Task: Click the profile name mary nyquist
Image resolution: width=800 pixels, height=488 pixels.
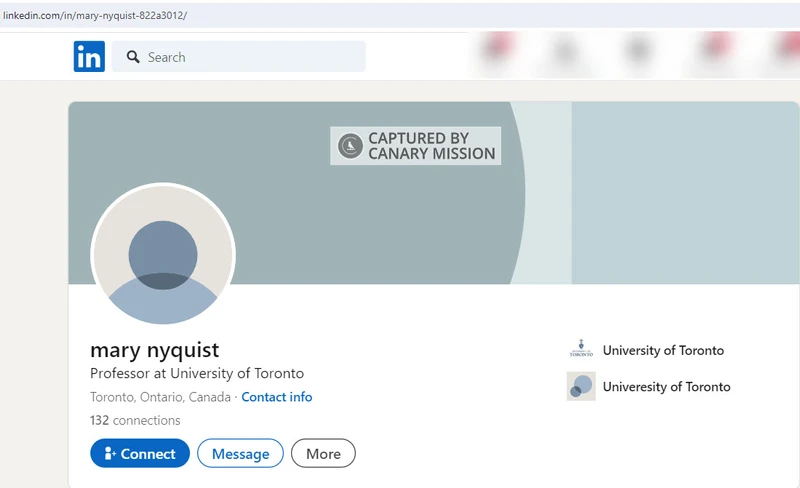Action: point(155,350)
